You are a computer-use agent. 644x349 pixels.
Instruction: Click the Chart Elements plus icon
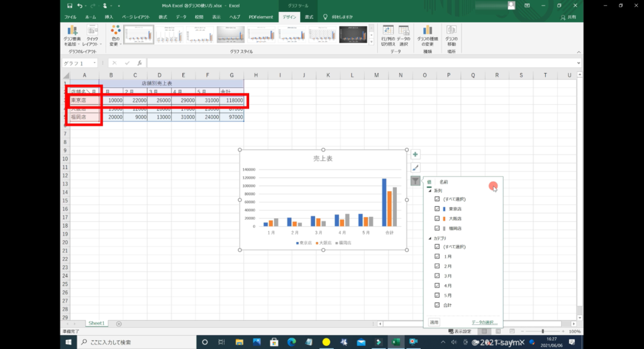pyautogui.click(x=415, y=155)
